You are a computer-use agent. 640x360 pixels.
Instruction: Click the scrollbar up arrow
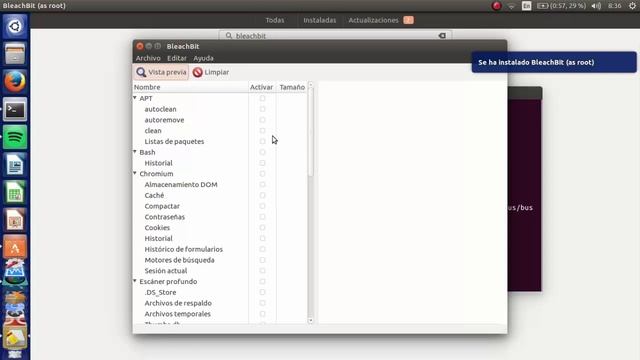pos(311,85)
